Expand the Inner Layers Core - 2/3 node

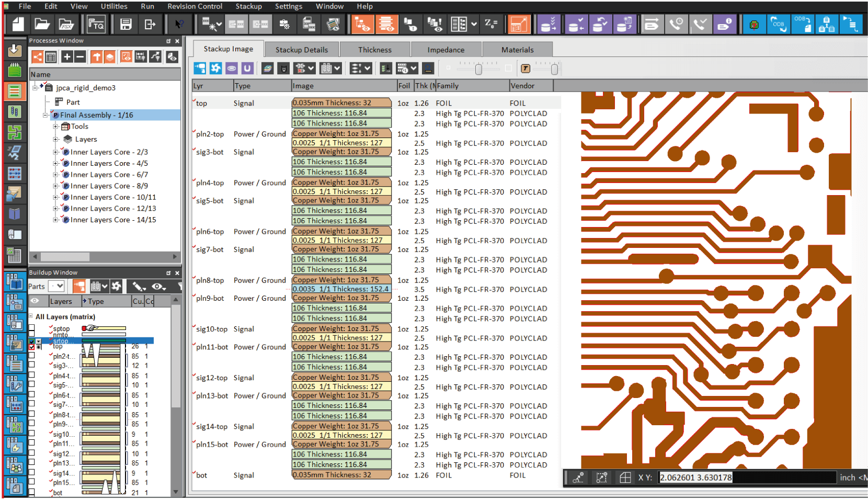coord(56,152)
